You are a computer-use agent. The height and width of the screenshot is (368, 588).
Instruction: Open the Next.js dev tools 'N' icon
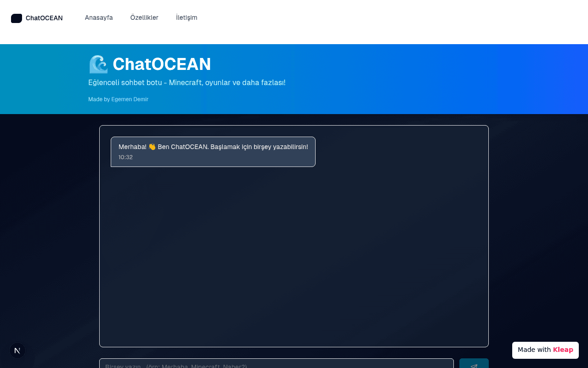pos(17,351)
